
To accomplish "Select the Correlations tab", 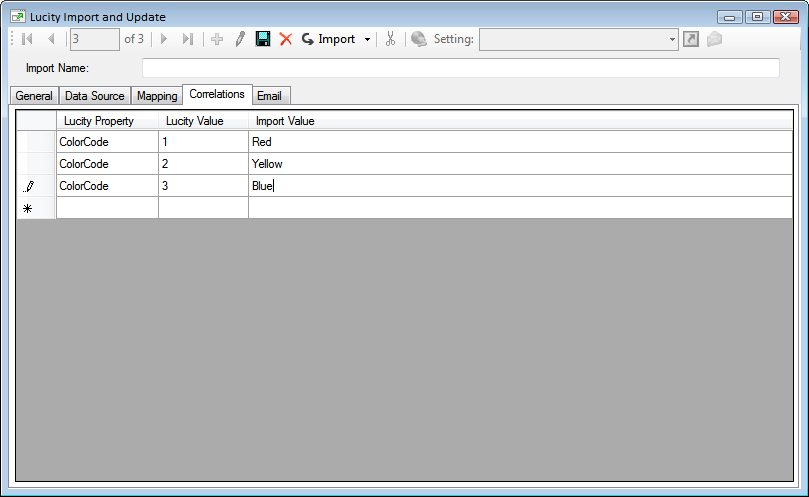I will click(217, 94).
